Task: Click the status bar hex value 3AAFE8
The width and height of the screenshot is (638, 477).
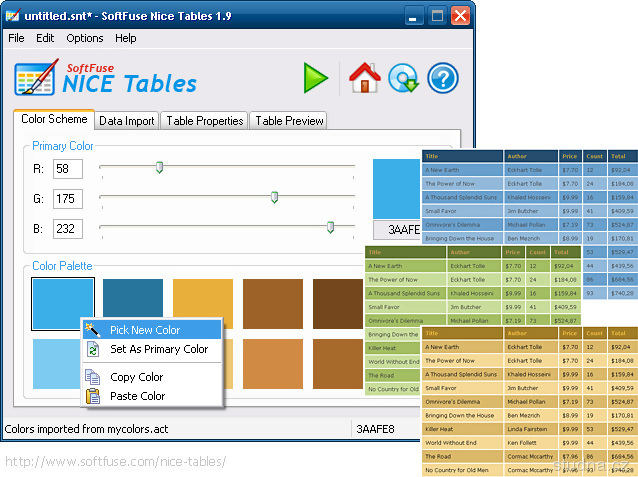Action: [x=375, y=429]
